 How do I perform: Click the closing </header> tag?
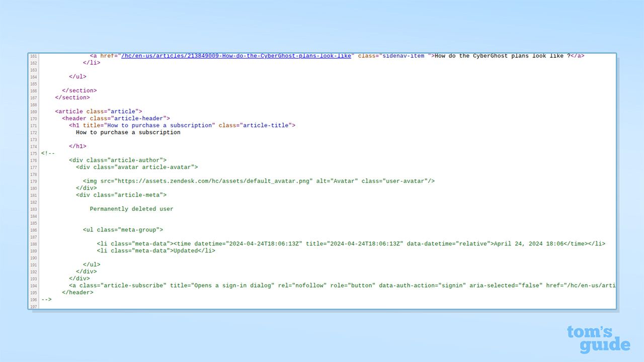pos(78,293)
